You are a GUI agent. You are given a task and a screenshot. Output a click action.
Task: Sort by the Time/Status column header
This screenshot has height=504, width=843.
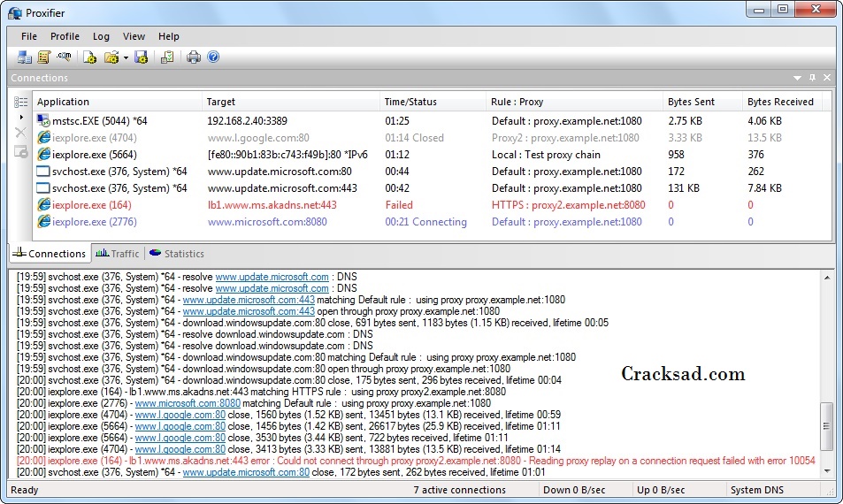(x=433, y=102)
